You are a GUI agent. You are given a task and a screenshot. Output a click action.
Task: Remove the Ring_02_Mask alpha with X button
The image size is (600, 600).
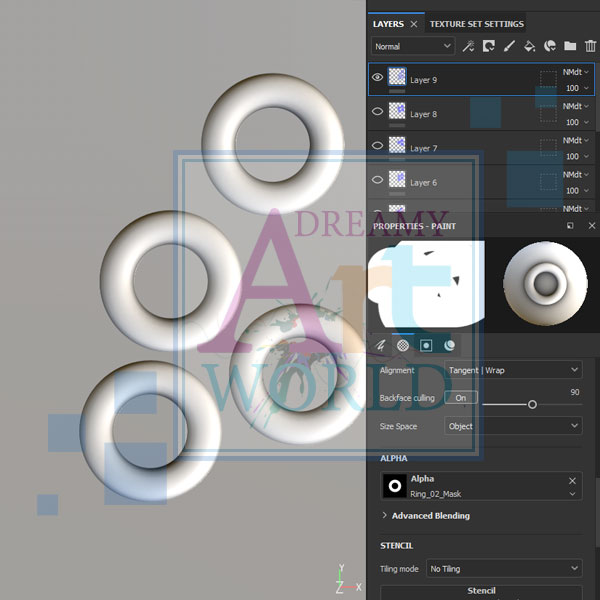[573, 481]
